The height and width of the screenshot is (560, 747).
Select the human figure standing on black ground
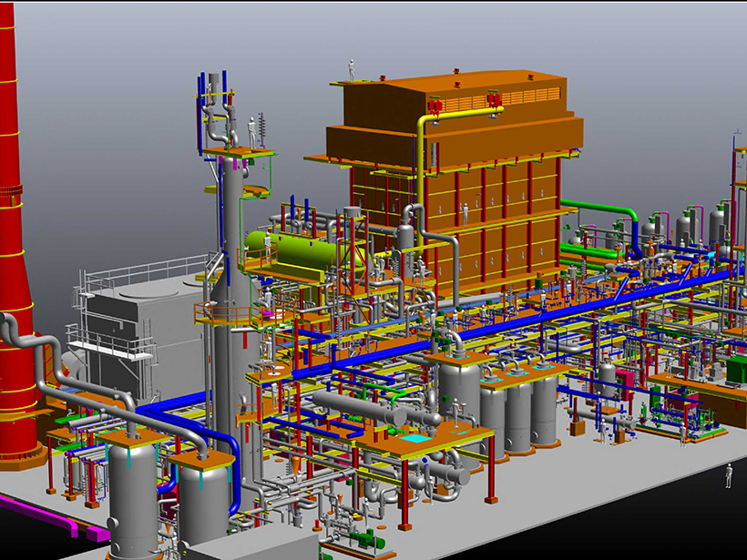point(729,474)
